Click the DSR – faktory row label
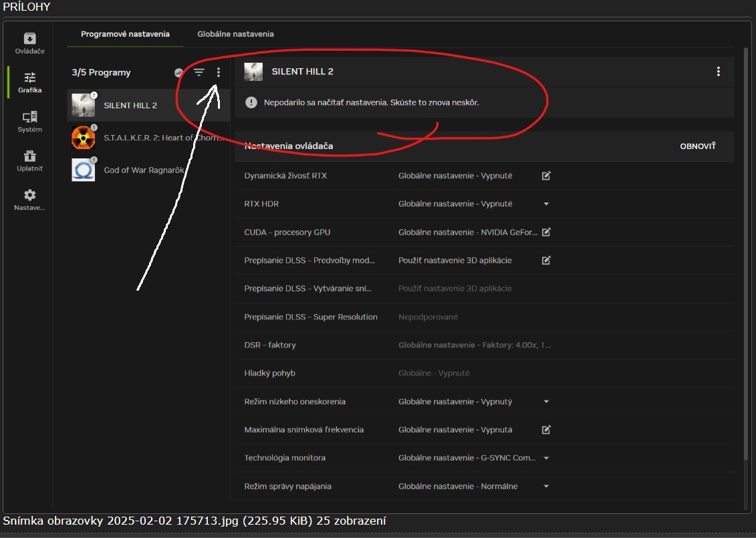This screenshot has height=538, width=756. click(x=270, y=345)
